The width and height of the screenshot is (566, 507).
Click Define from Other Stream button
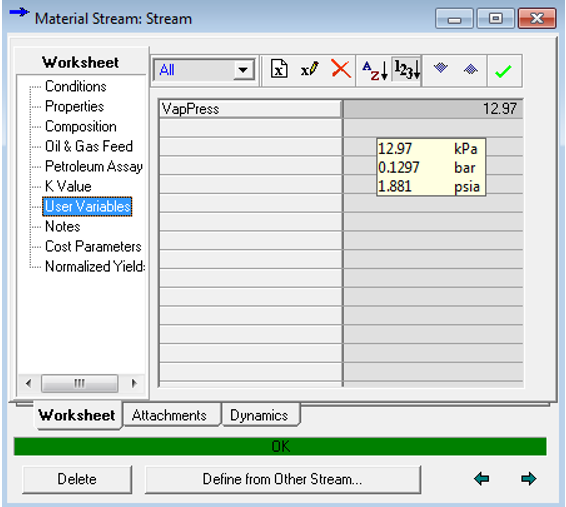(283, 479)
